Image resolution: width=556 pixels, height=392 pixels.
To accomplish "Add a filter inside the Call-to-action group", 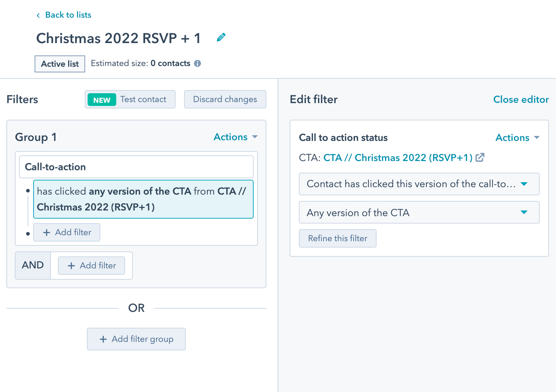I will pos(67,232).
